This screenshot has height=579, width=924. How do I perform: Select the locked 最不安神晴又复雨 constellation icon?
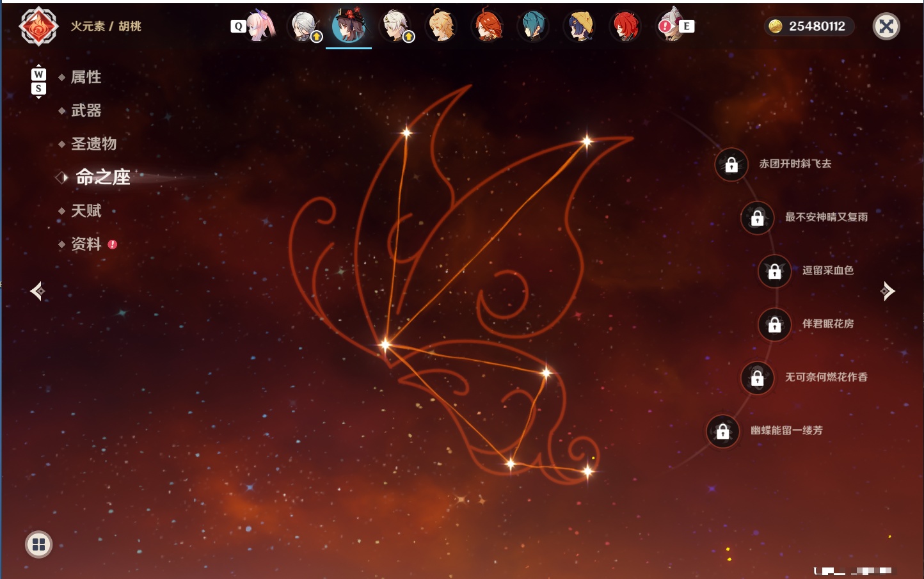[757, 218]
